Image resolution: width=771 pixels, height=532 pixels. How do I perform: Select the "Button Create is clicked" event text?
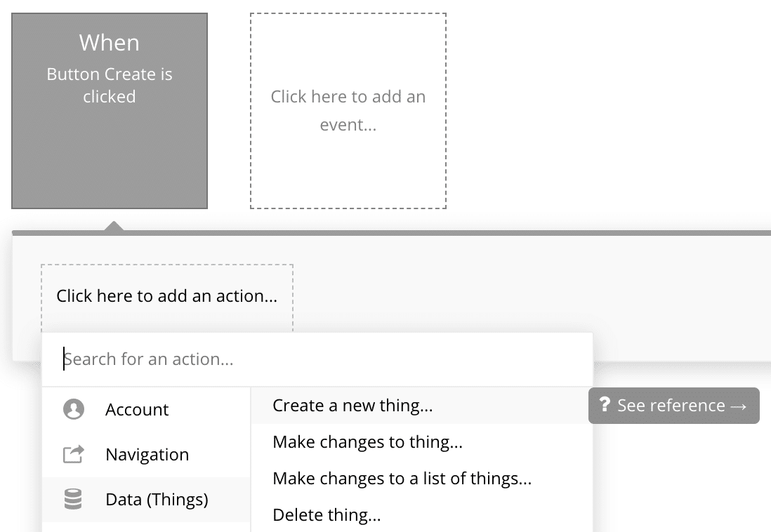(x=110, y=86)
